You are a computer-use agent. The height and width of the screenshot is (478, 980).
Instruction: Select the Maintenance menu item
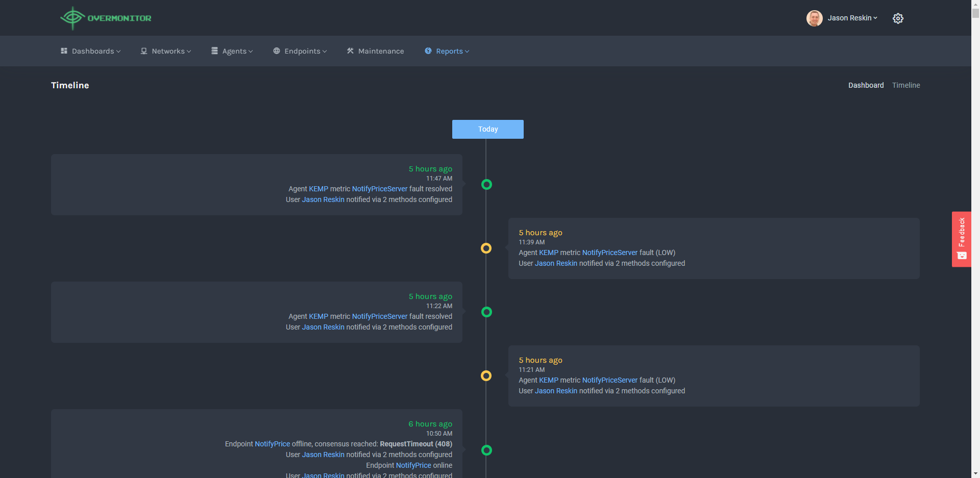click(x=380, y=51)
